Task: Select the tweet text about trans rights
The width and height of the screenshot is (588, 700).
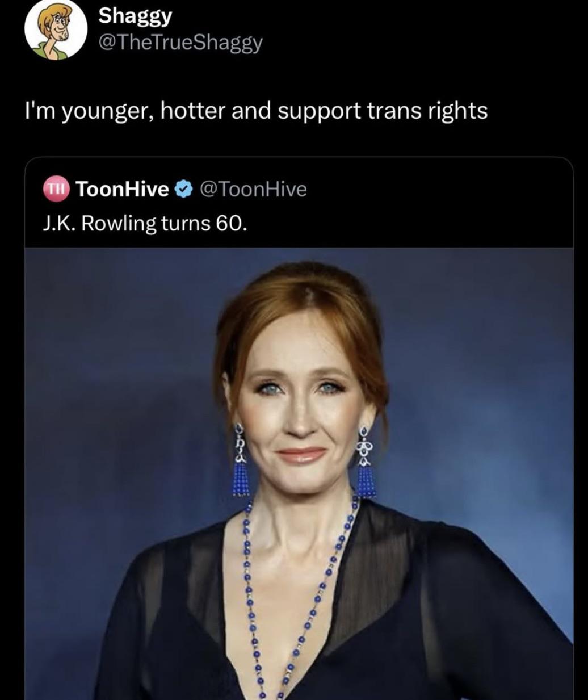Action: [x=257, y=111]
